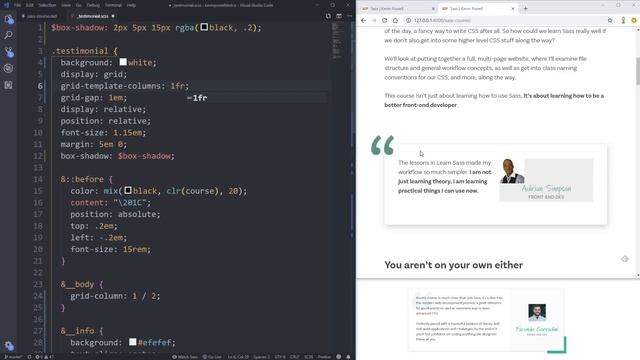Open the Debug menu
The width and height of the screenshot is (640, 360).
pos(93,5)
